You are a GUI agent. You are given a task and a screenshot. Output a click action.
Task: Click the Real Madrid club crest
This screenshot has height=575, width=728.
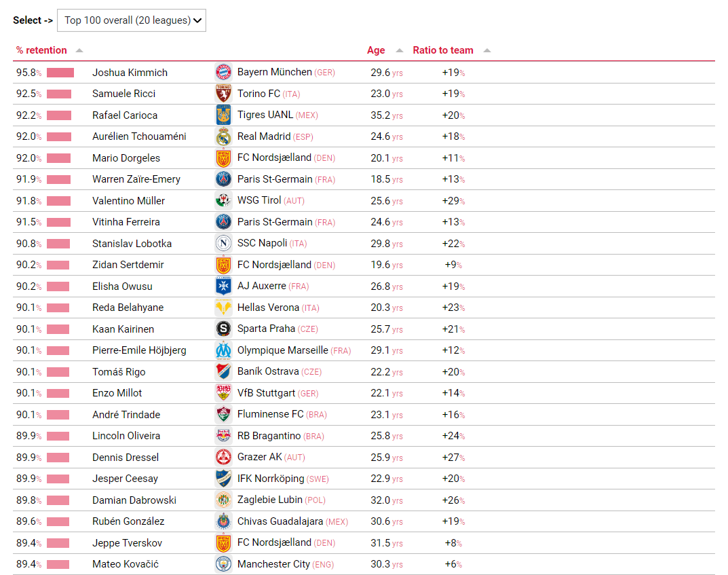pyautogui.click(x=223, y=136)
